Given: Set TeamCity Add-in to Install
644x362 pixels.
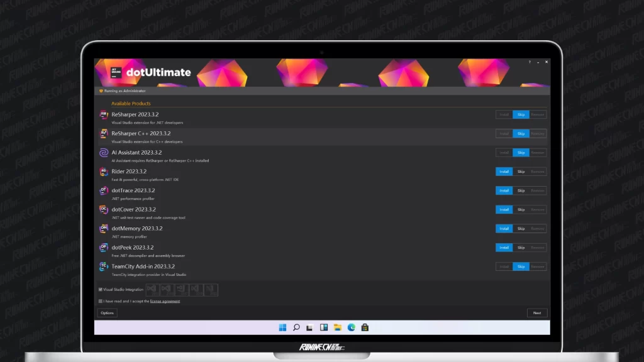Looking at the screenshot, I should [504, 266].
